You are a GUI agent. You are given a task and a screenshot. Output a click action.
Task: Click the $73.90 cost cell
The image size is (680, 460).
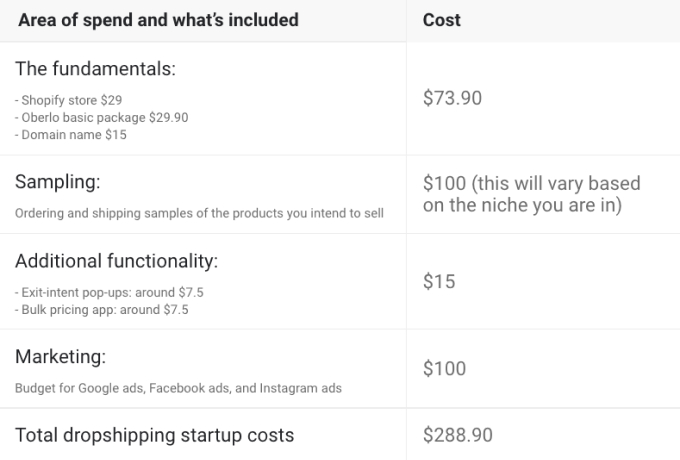click(452, 98)
